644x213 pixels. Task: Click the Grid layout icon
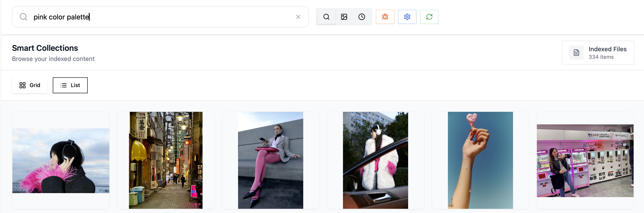(x=23, y=85)
